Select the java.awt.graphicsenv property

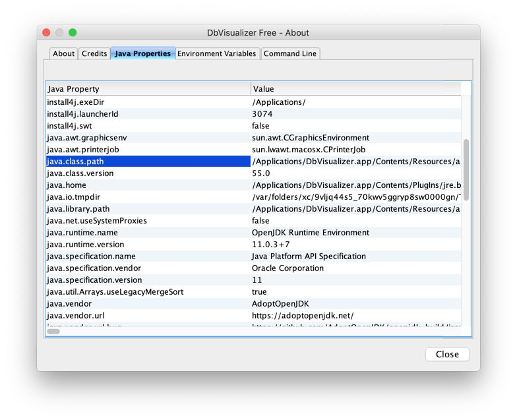click(148, 138)
